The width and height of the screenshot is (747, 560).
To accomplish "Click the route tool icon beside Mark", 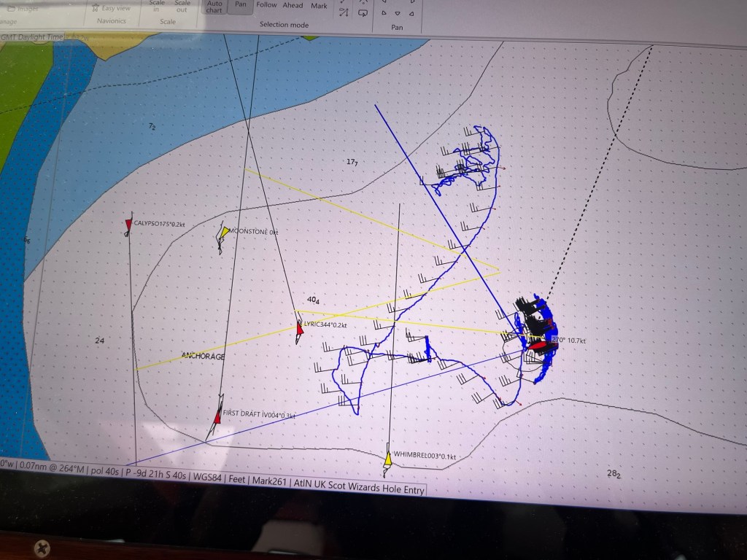I will 344,12.
